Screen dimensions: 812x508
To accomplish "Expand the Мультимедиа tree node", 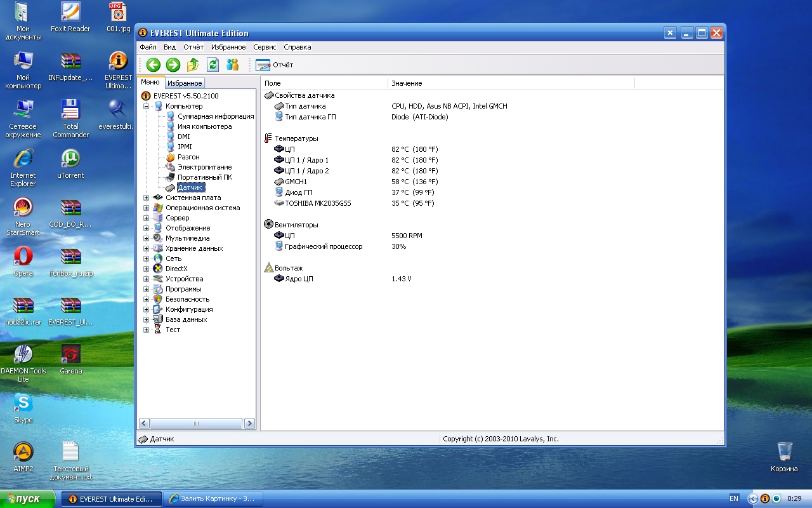I will click(147, 238).
